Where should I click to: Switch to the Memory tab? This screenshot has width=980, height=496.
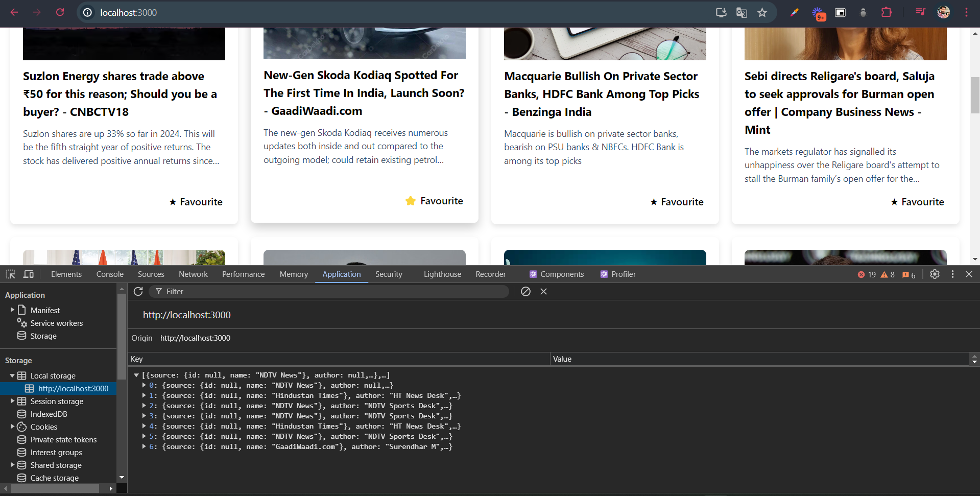[294, 274]
